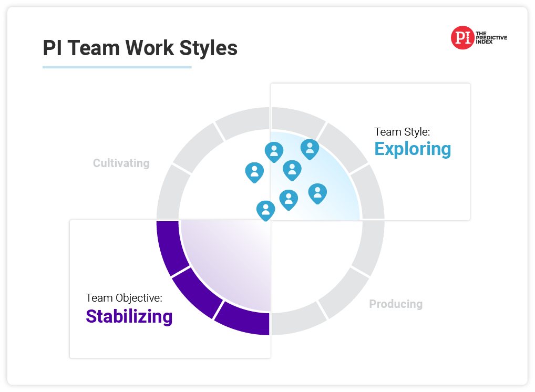The image size is (535, 392).
Task: Click the middle purple ring segment
Action: coord(197,293)
